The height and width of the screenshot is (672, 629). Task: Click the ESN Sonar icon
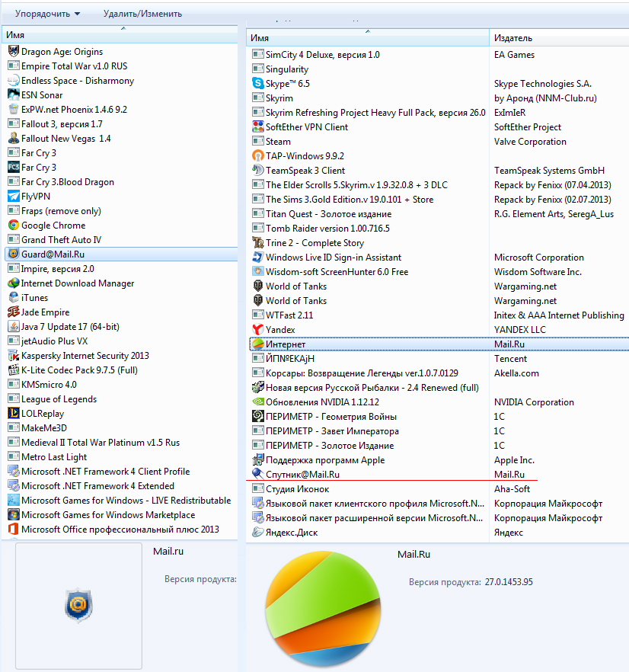(x=14, y=94)
